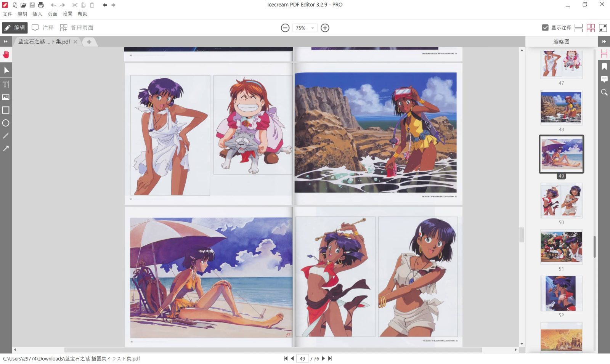Screen dimensions: 610x364
Task: Go to the next page
Action: pyautogui.click(x=323, y=358)
